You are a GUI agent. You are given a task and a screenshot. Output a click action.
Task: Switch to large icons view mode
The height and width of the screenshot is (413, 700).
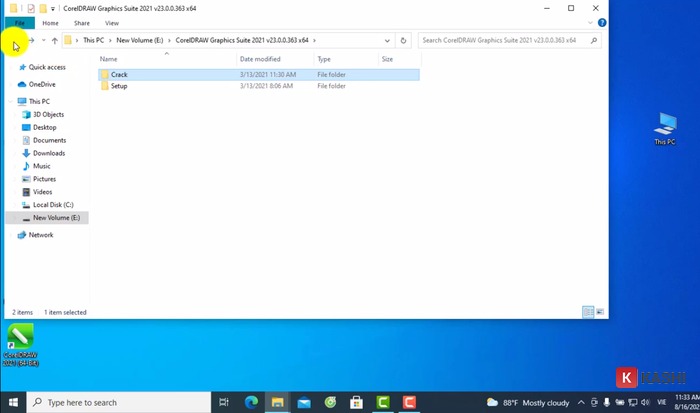(600, 312)
